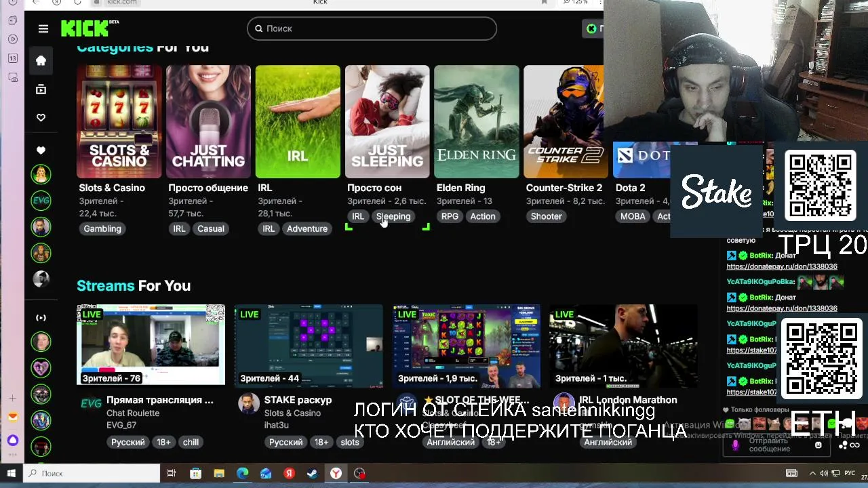Select the RPG tag
This screenshot has width=868, height=488.
point(450,216)
